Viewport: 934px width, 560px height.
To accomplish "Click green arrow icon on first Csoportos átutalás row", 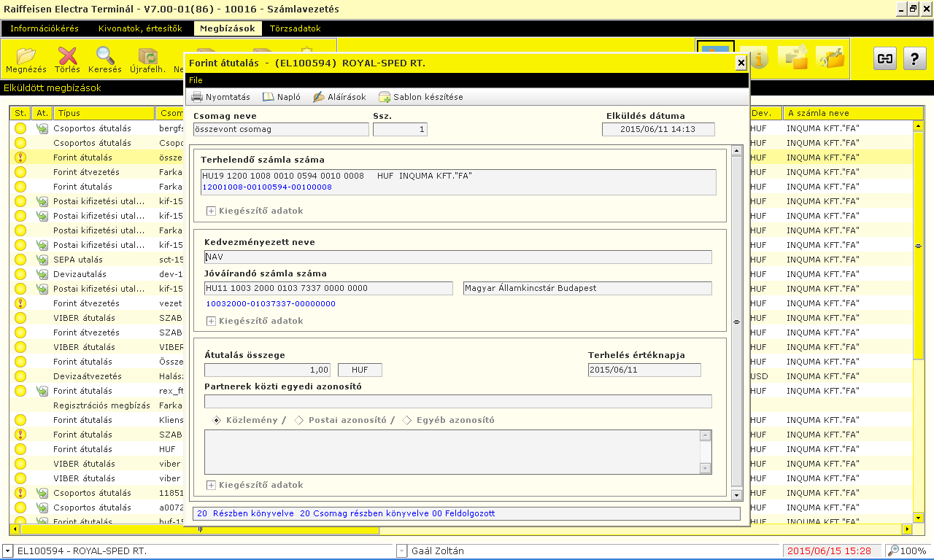I will pos(42,128).
